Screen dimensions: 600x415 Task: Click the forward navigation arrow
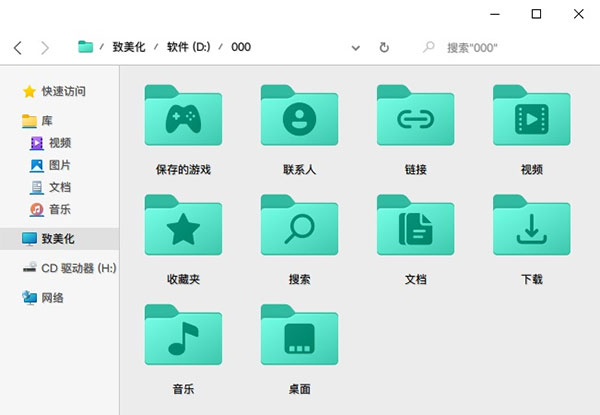(x=45, y=47)
